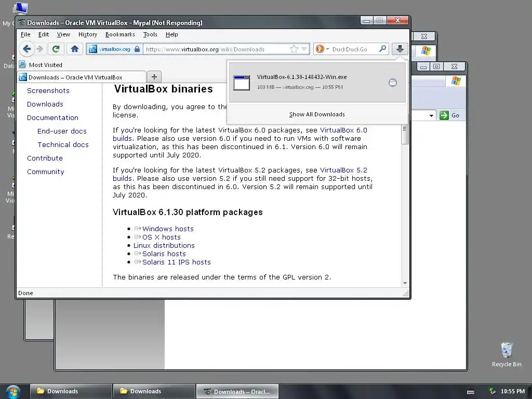This screenshot has height=399, width=532.
Task: Click Show All Downloads
Action: pos(317,114)
